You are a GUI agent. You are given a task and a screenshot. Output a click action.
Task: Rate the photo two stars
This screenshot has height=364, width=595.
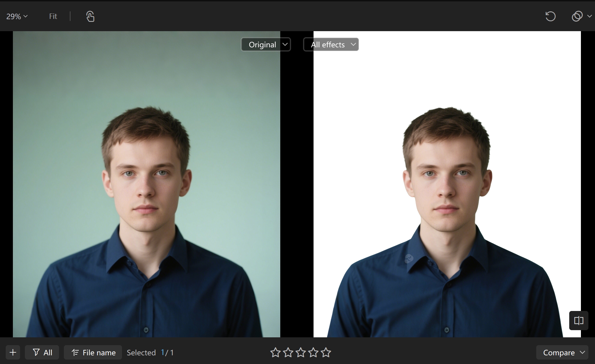click(288, 352)
